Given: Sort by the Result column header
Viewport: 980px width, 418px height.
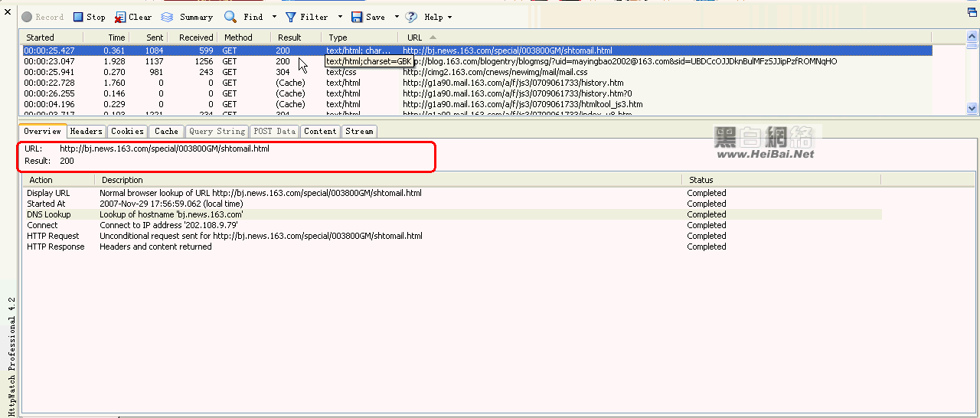Looking at the screenshot, I should tap(297, 38).
